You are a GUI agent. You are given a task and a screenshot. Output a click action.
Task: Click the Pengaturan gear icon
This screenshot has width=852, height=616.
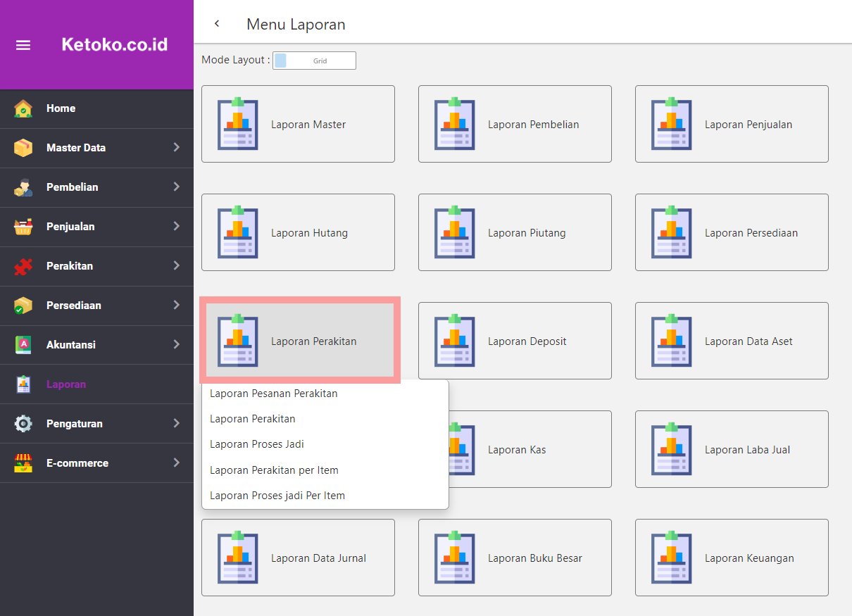point(23,424)
